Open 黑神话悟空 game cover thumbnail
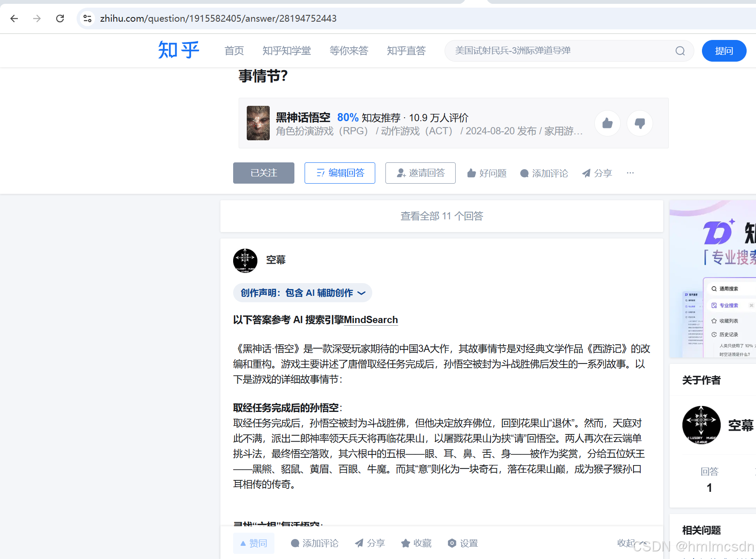The image size is (756, 559). pyautogui.click(x=258, y=123)
